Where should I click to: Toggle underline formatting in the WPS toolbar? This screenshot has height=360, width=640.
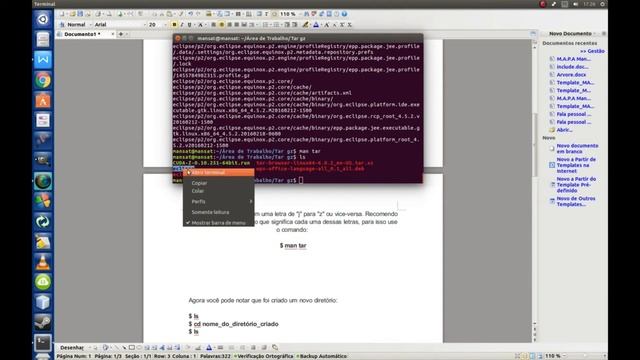pos(189,24)
